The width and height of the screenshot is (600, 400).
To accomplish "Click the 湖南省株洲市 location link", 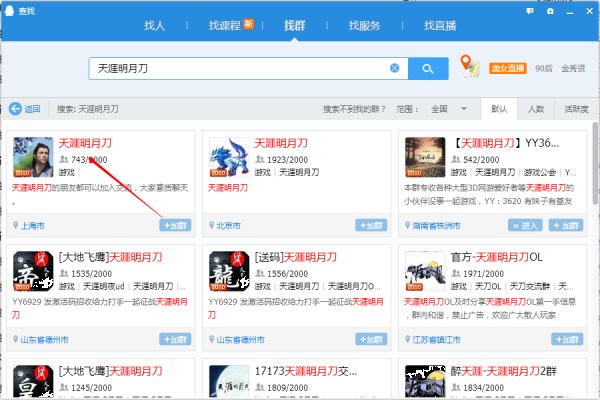I will point(436,225).
